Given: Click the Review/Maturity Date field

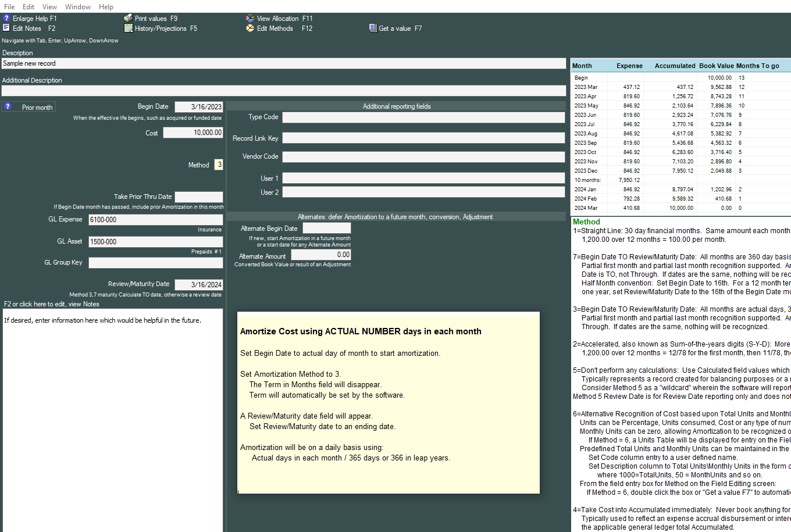Looking at the screenshot, I should (199, 285).
